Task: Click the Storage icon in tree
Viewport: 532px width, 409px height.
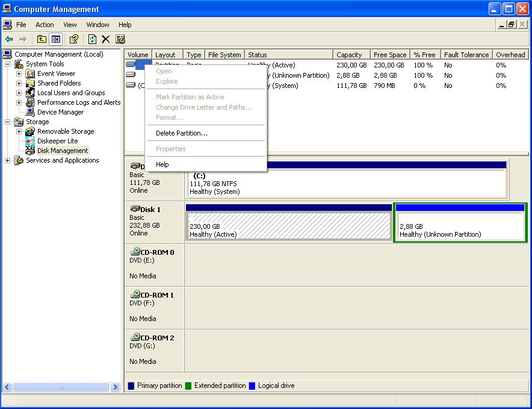Action: tap(19, 122)
